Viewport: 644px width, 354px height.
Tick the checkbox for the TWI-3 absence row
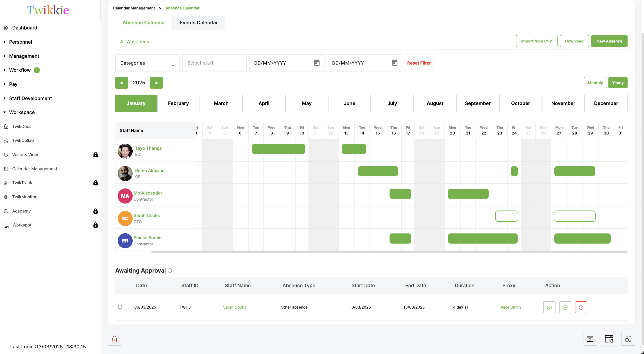120,307
